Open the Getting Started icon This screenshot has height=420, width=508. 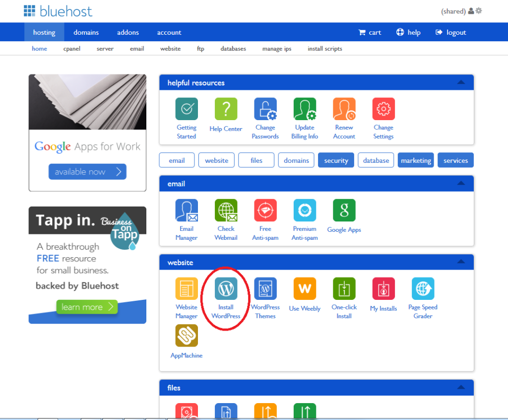click(x=187, y=109)
